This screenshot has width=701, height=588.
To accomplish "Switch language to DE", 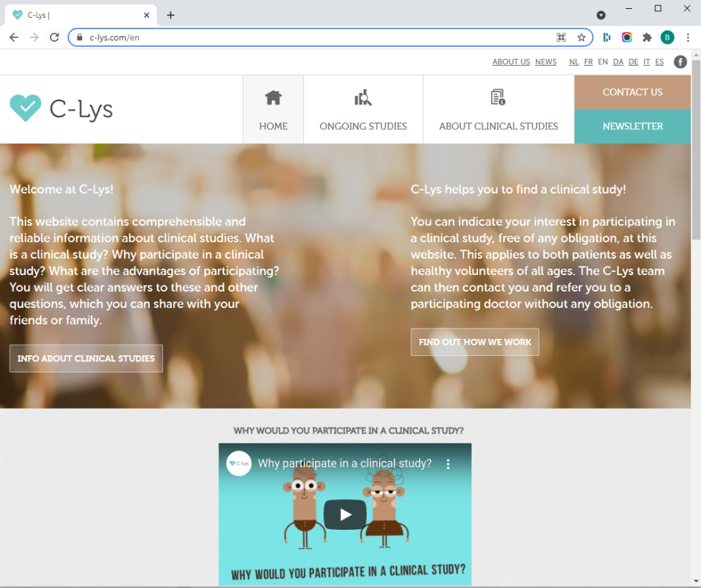I will pyautogui.click(x=633, y=62).
